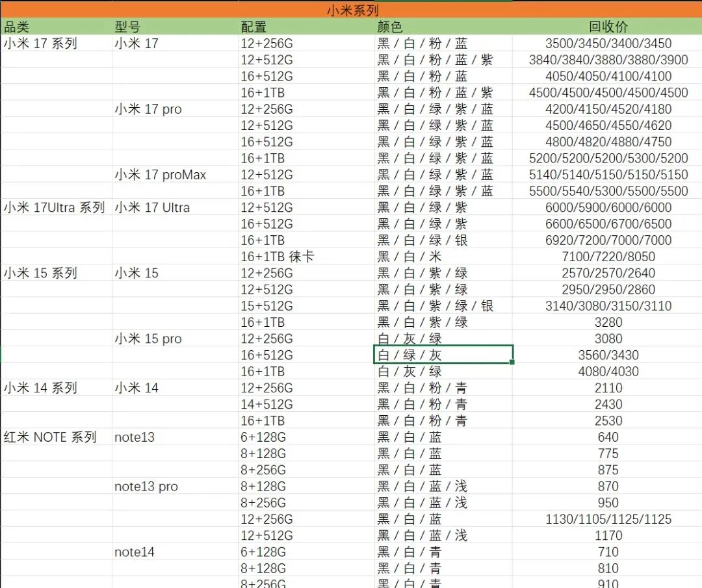Select price cell '950'

pyautogui.click(x=608, y=503)
